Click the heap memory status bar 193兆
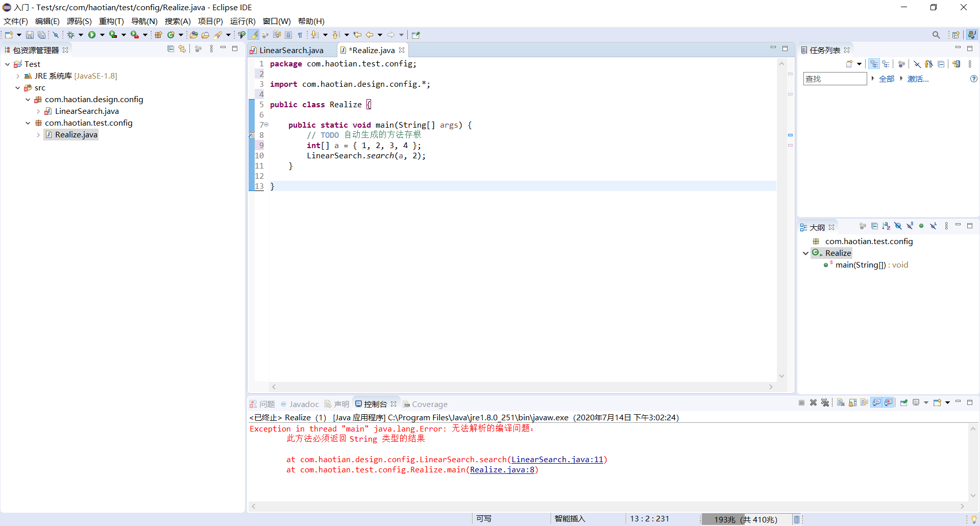 pos(746,519)
